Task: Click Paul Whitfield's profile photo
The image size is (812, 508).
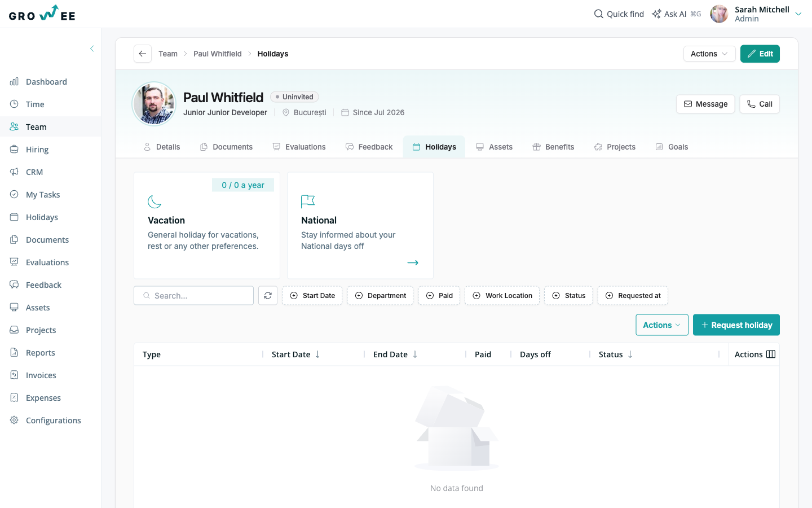Action: point(154,104)
